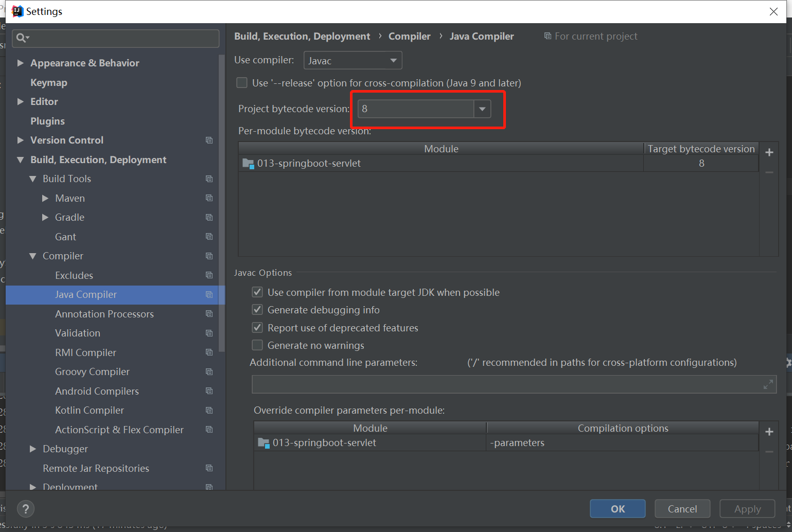Click the Additional command line parameters field
Viewport: 792px width, 532px height.
pyautogui.click(x=514, y=384)
